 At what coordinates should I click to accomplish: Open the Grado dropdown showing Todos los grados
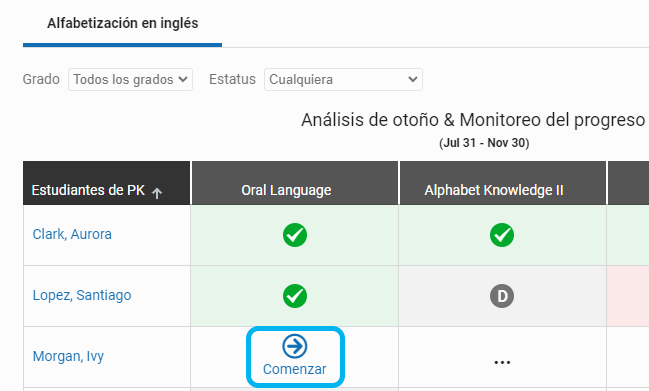tap(130, 79)
